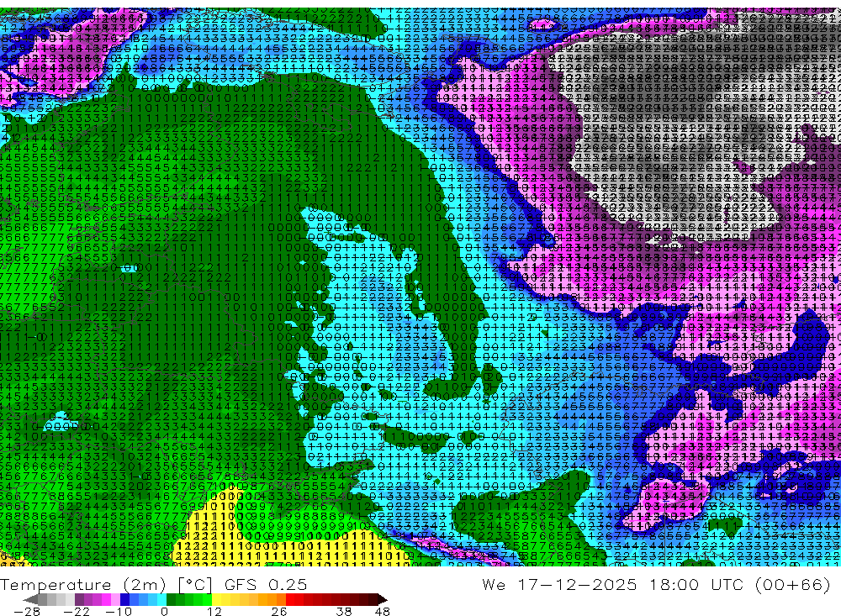
Task: Click the 'Temperature (2m) [°C] GFS 0.25' title
Action: pos(153,584)
